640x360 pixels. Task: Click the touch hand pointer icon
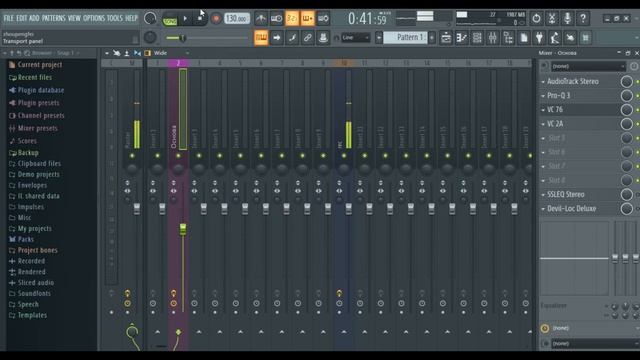(570, 38)
